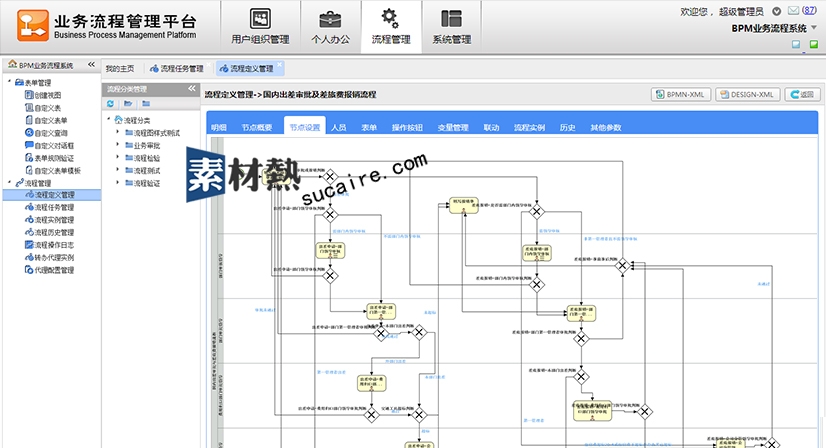Screen dimensions: 826x448
Task: Open 个人办公 briefcase module
Action: (x=330, y=27)
